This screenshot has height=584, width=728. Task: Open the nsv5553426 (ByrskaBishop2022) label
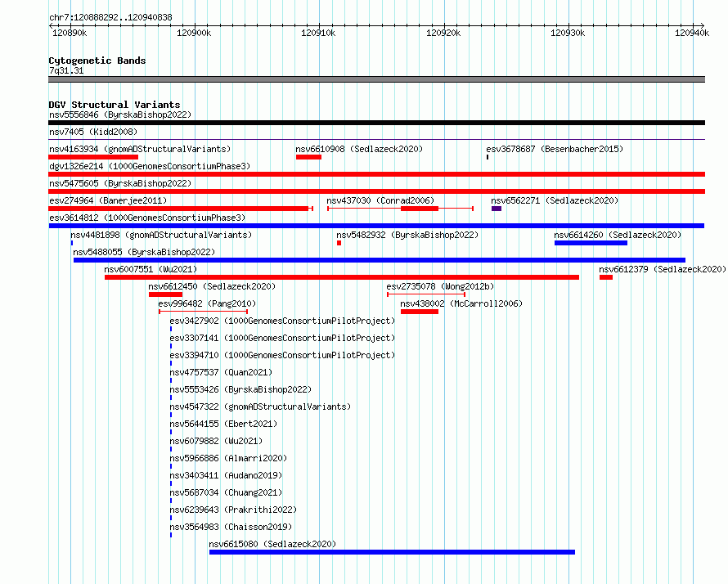click(240, 389)
